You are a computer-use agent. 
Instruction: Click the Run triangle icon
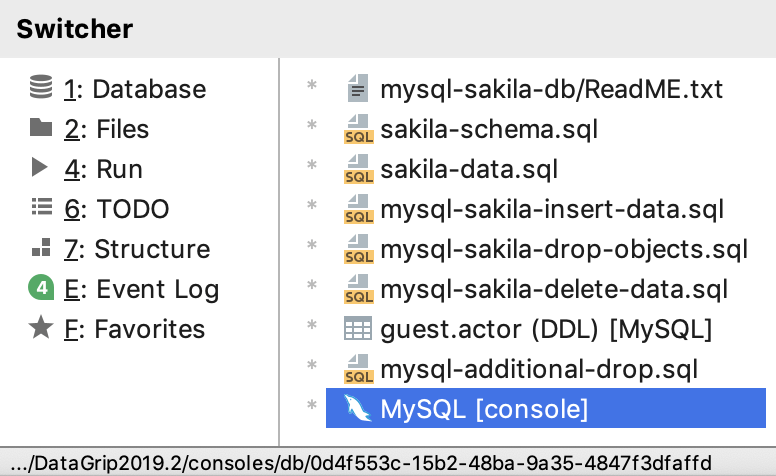41,169
